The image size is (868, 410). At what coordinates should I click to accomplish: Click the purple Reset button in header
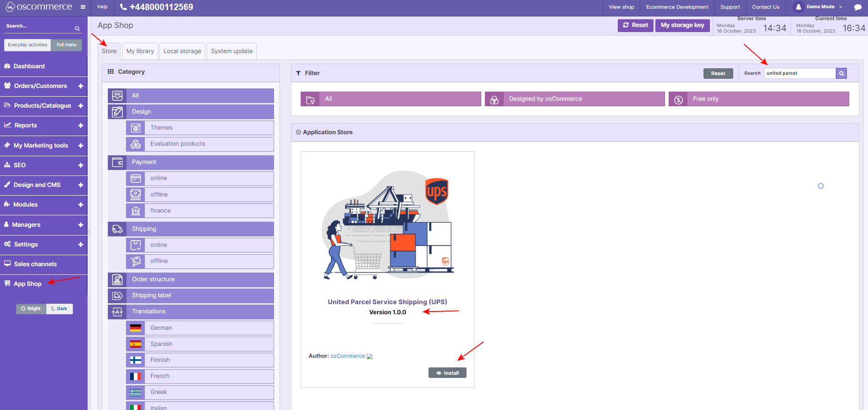(x=636, y=25)
